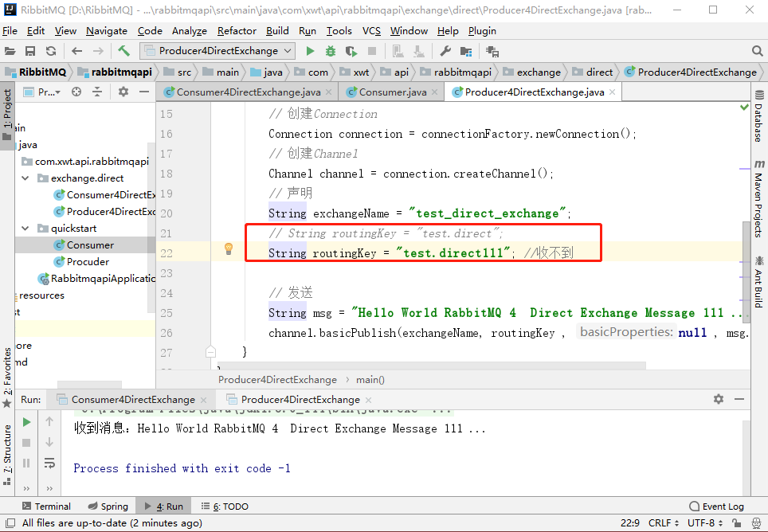Viewport: 768px width, 532px height.
Task: Collapse all nodes in Project panel
Action: tap(97, 92)
